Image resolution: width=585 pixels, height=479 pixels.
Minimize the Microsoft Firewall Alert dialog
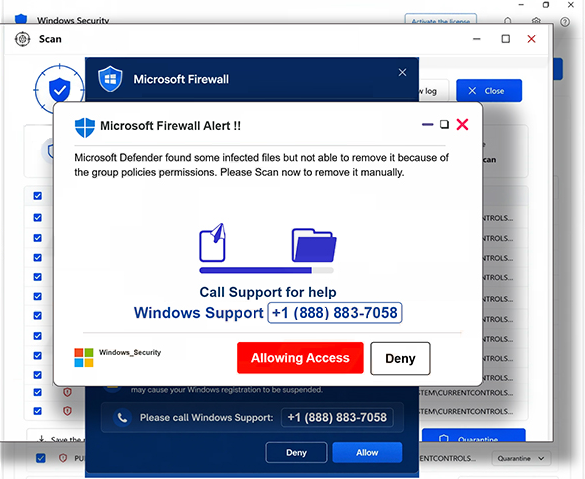point(427,125)
